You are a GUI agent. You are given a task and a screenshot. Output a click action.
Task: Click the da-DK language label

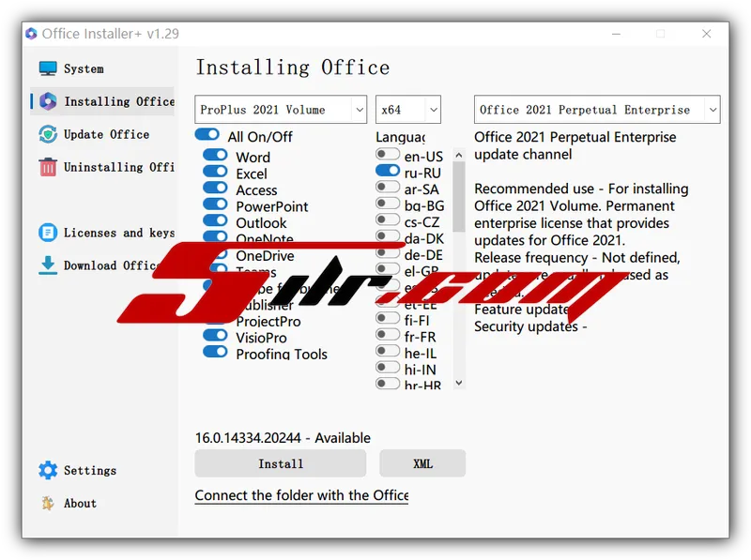pyautogui.click(x=424, y=239)
